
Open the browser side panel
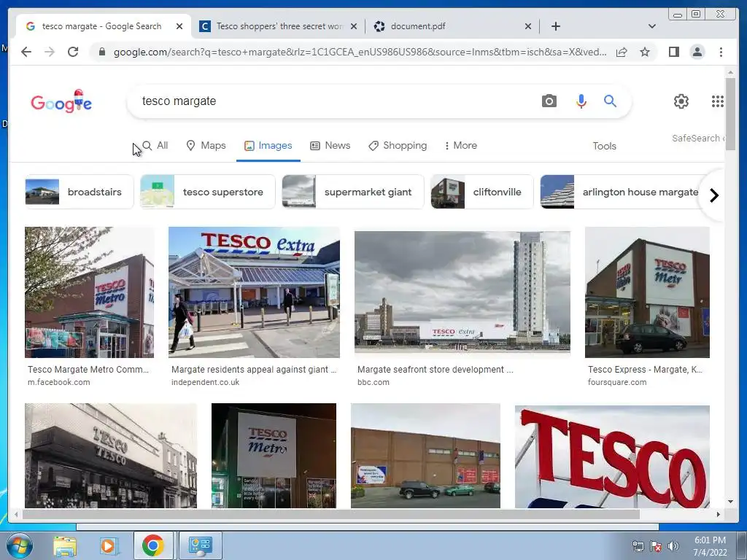click(x=673, y=52)
